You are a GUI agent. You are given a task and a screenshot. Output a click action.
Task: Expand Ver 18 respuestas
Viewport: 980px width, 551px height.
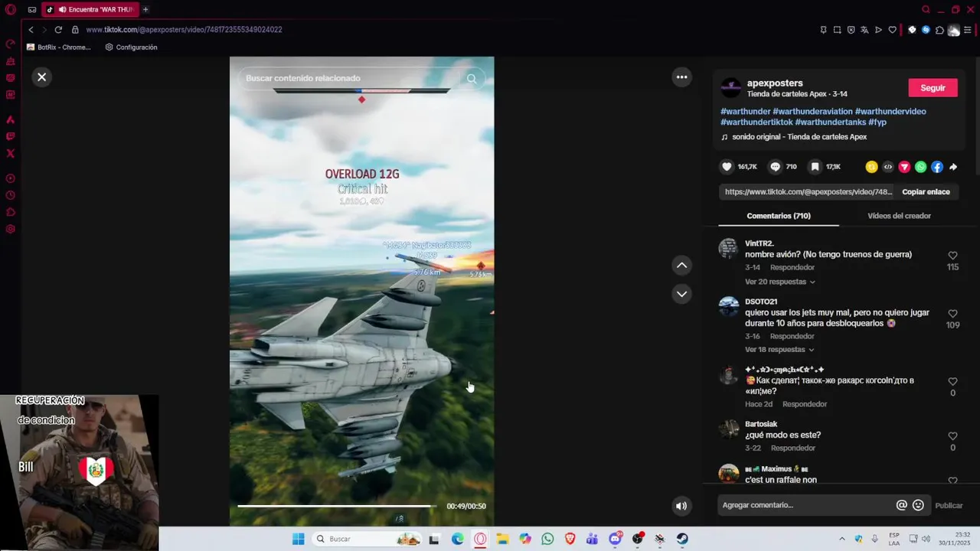pyautogui.click(x=779, y=350)
